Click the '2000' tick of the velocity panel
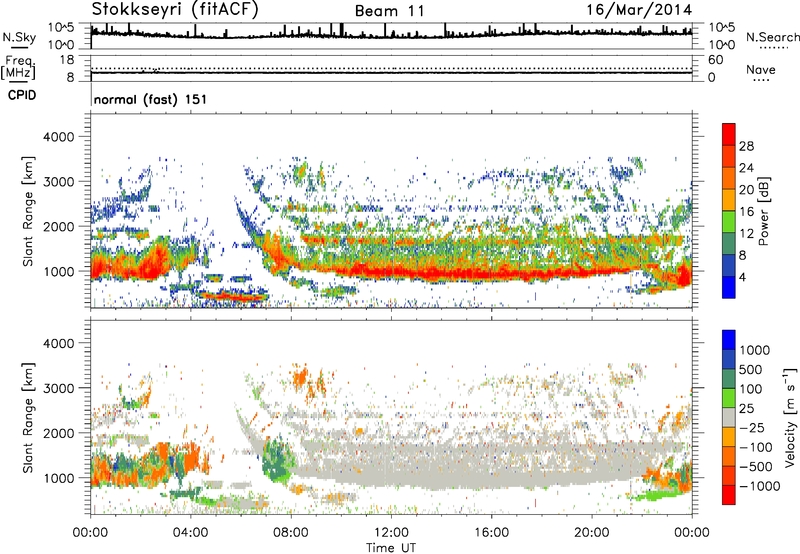The height and width of the screenshot is (554, 800). point(58,433)
